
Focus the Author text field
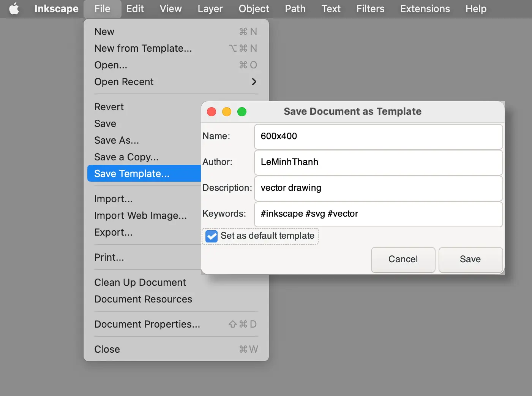click(378, 162)
